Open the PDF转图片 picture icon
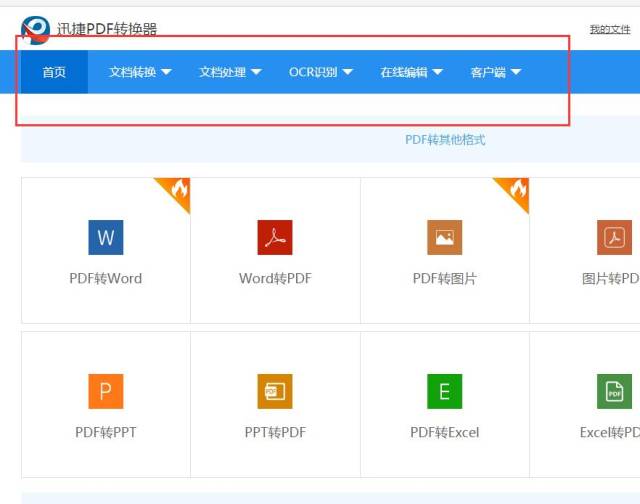This screenshot has width=640, height=504. click(x=444, y=238)
